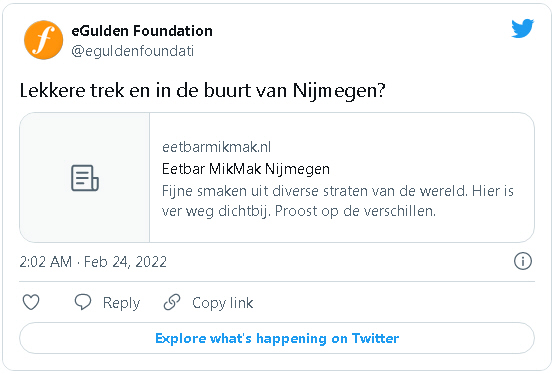Open the tweet timestamp Feb 24, 2022

pos(125,262)
